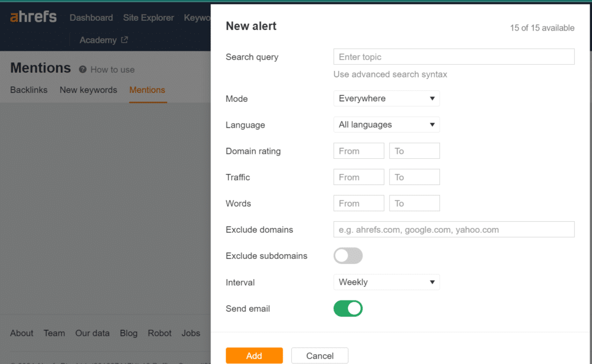The image size is (592, 364).
Task: Click the ahrefs logo
Action: pos(33,17)
